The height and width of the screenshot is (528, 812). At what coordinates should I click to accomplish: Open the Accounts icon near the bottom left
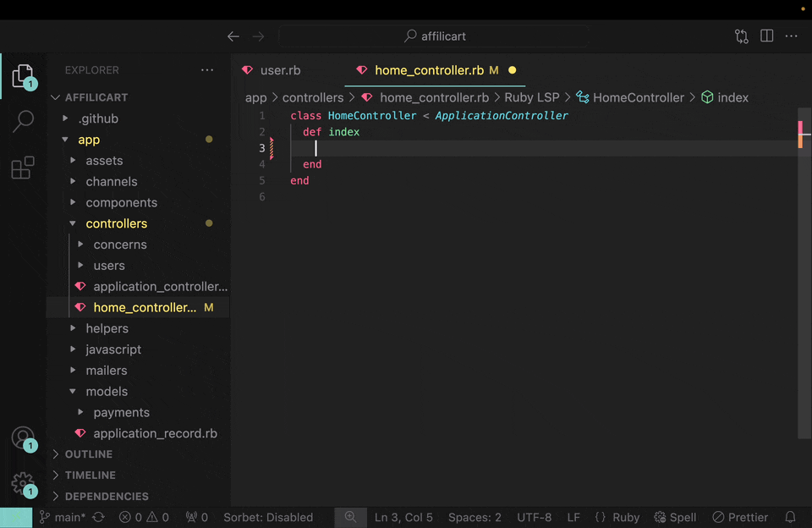click(23, 437)
